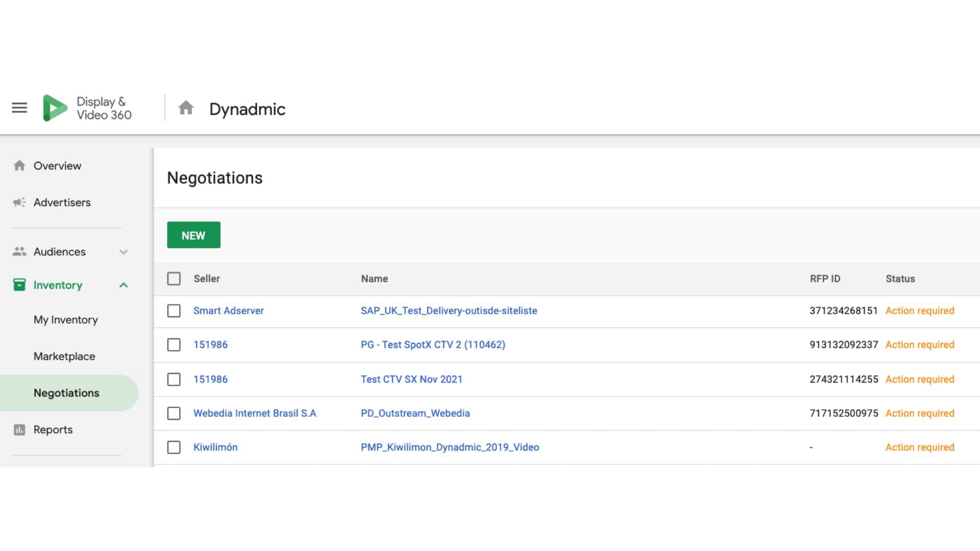Click RFP ID 717152500975

(x=844, y=413)
